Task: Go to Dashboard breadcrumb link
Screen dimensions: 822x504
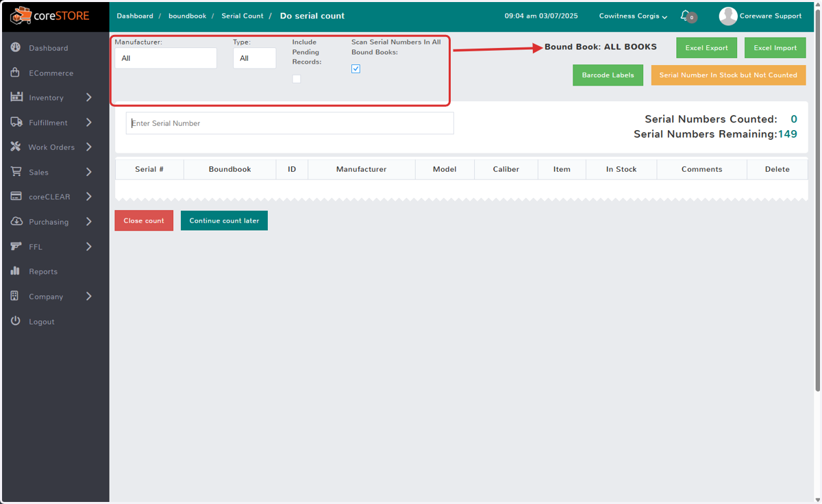Action: tap(135, 16)
